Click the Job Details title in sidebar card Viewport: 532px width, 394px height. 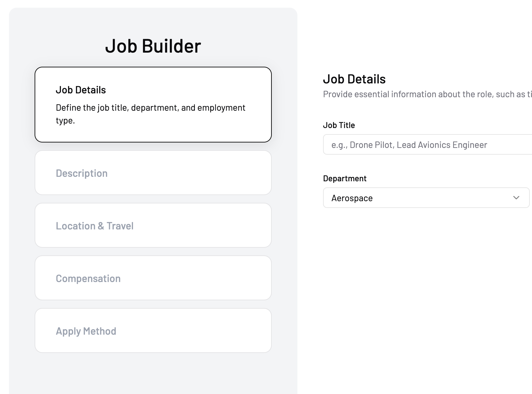pos(81,90)
